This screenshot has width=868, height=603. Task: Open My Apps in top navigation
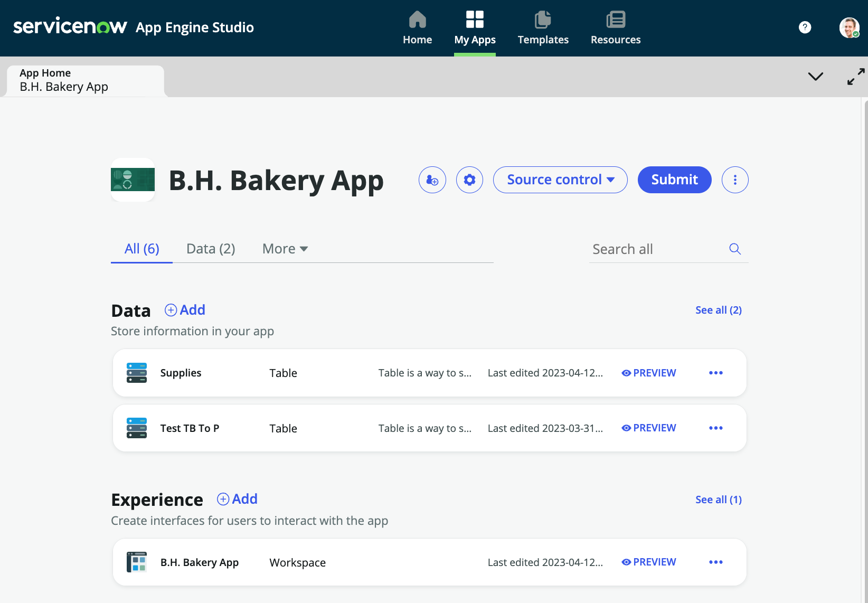click(475, 28)
